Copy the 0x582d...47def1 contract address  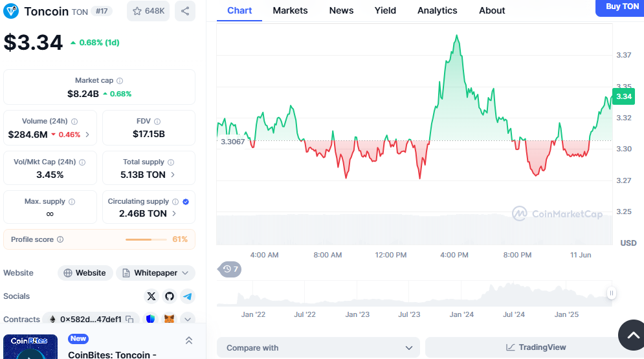(129, 319)
